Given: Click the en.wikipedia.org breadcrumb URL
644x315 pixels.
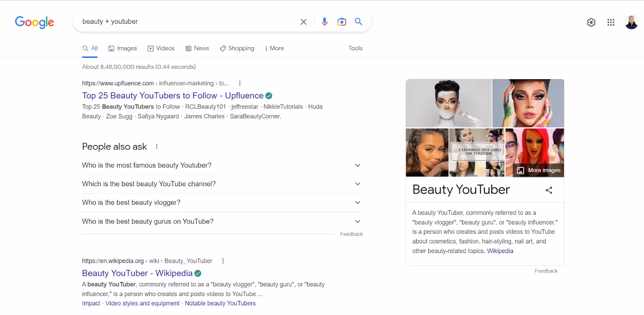Looking at the screenshot, I should click(x=147, y=261).
